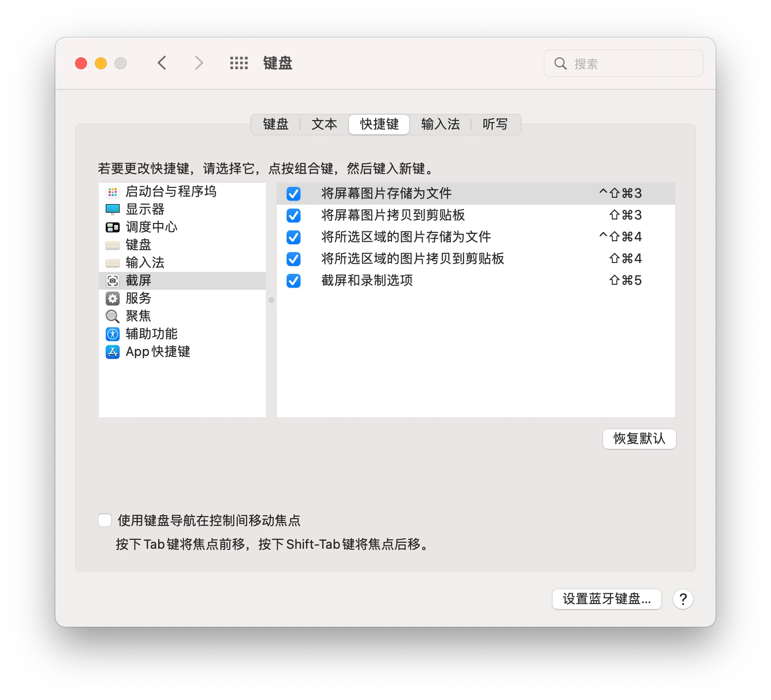Choose the 调度中心 icon in list
The width and height of the screenshot is (771, 700).
(113, 227)
